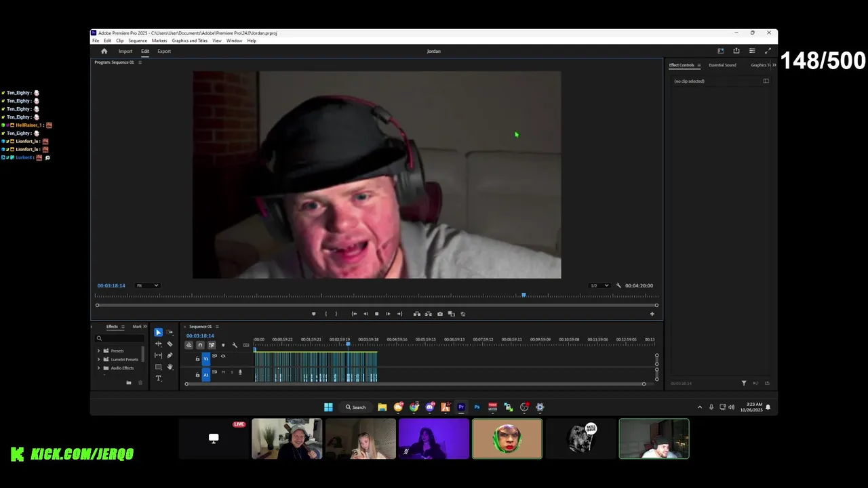Go to Out point in Program monitor
Screen dimensions: 868x488
pos(399,314)
